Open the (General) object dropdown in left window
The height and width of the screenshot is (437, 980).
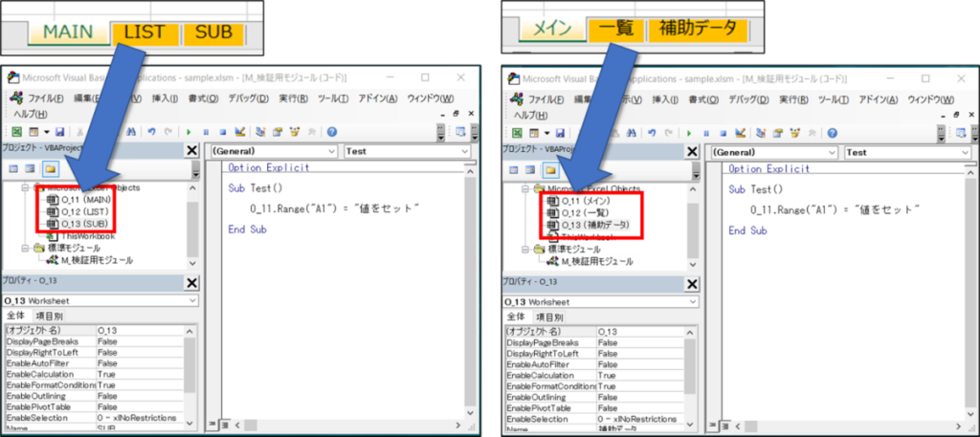click(273, 151)
